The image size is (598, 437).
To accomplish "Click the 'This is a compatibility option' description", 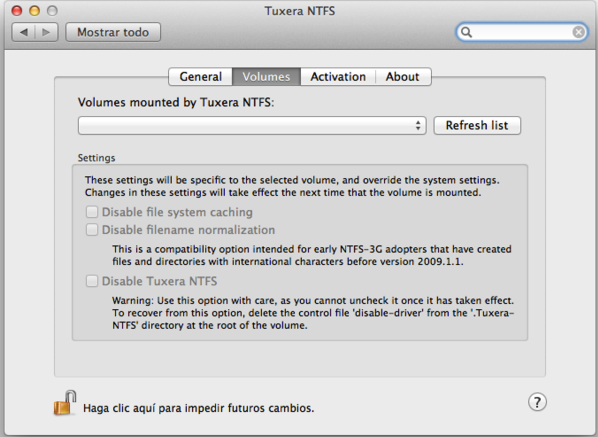I will (x=312, y=255).
